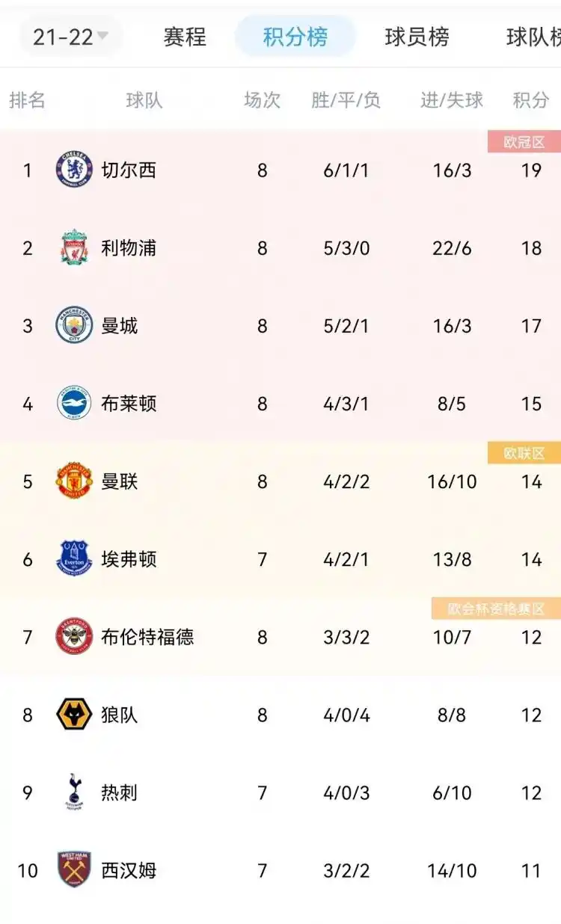Tap the West Ham crest icon

pos(74,870)
